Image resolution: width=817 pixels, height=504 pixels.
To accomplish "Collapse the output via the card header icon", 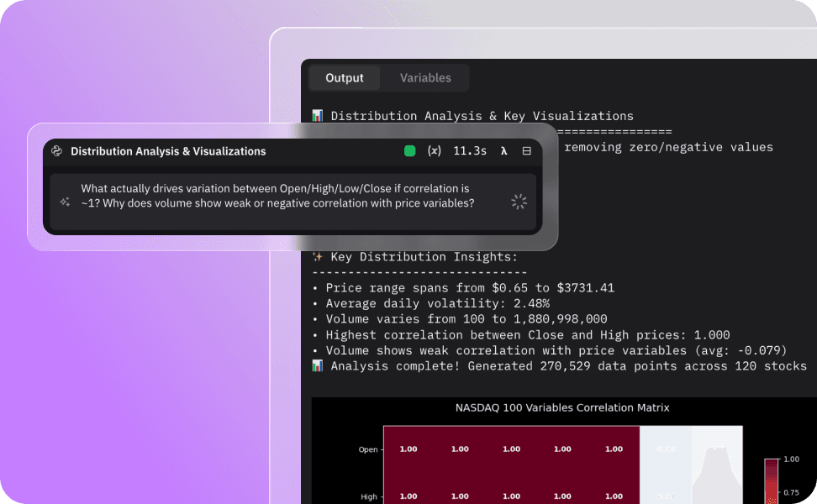I will click(x=527, y=151).
